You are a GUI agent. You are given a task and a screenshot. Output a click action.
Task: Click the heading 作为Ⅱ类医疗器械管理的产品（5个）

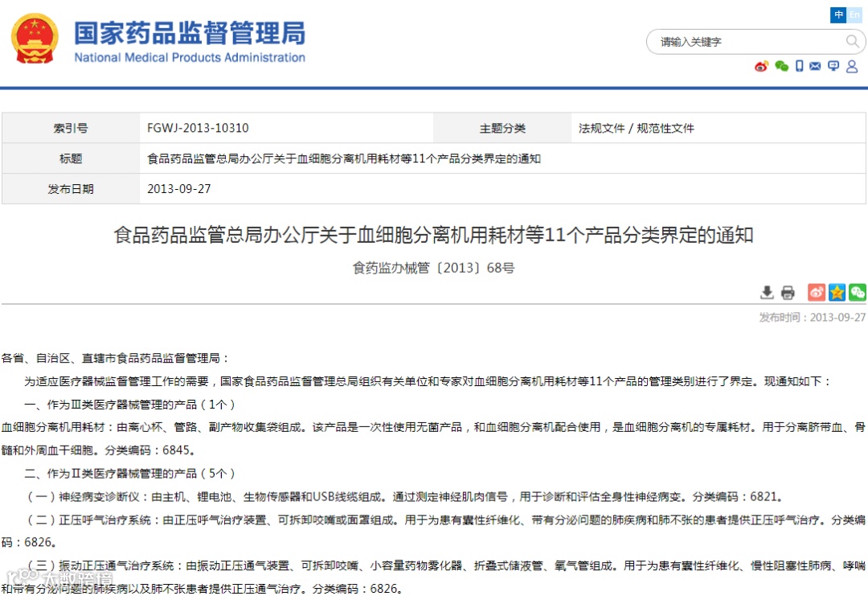(x=130, y=474)
